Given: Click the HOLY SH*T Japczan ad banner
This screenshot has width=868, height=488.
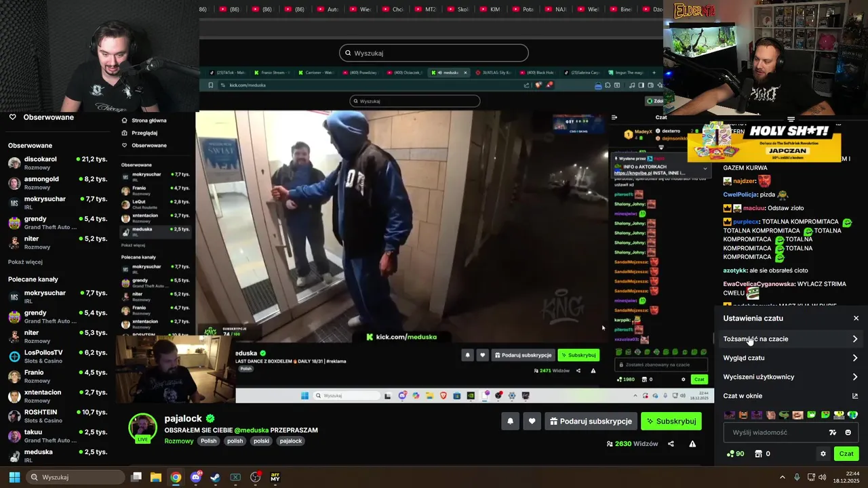Looking at the screenshot, I should [764, 143].
